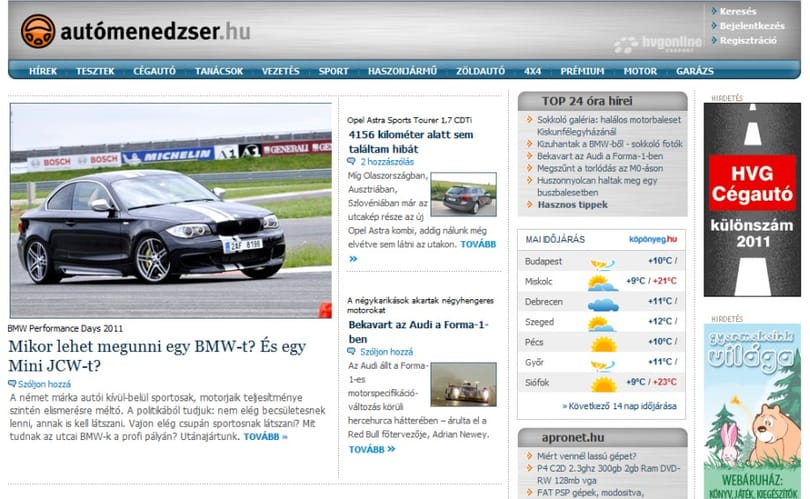The width and height of the screenshot is (810, 499).
Task: Open the Opel Astra kombi thumbnail
Action: coord(463,194)
